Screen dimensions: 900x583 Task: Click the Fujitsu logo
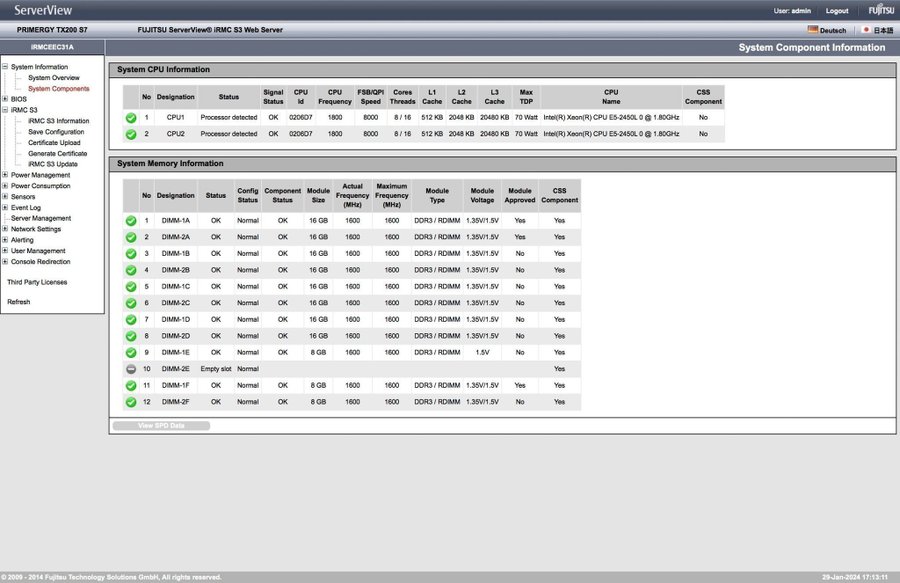coord(881,10)
